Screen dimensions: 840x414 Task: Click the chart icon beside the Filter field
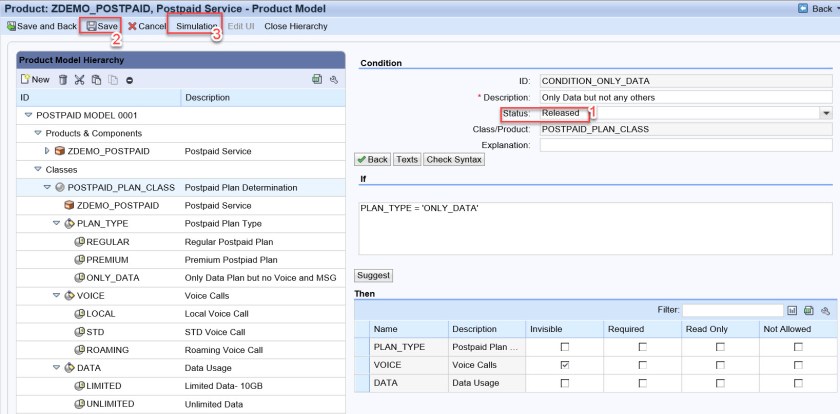pos(793,311)
